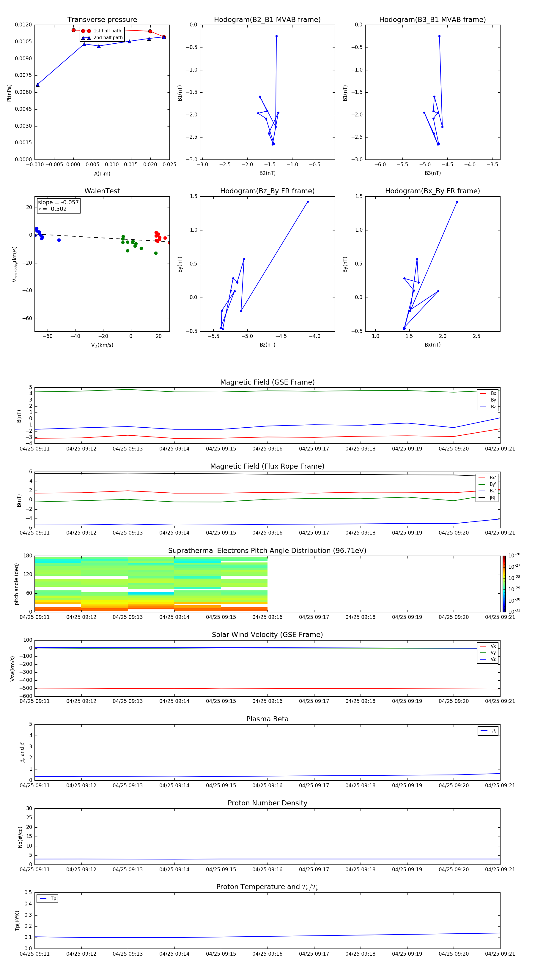Screen dimensions: 535x980
Task: Click the Proton Number Density title
Action: pyautogui.click(x=267, y=803)
